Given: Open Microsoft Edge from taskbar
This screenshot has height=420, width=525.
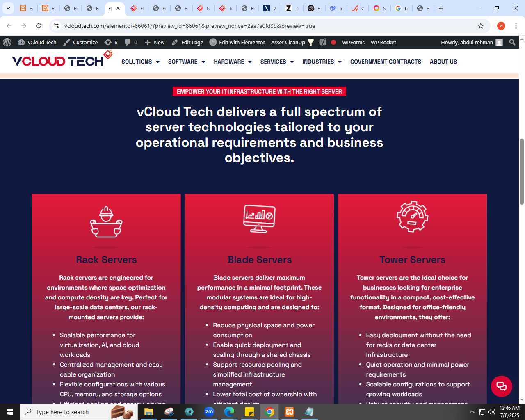Looking at the screenshot, I should click(x=229, y=412).
